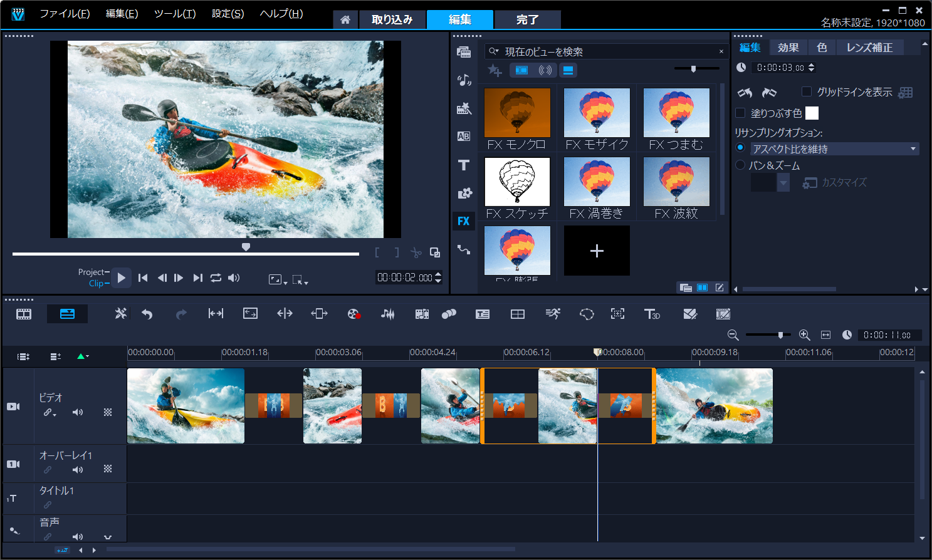Switch to storyboard view icon
This screenshot has height=560, width=932.
(x=24, y=314)
